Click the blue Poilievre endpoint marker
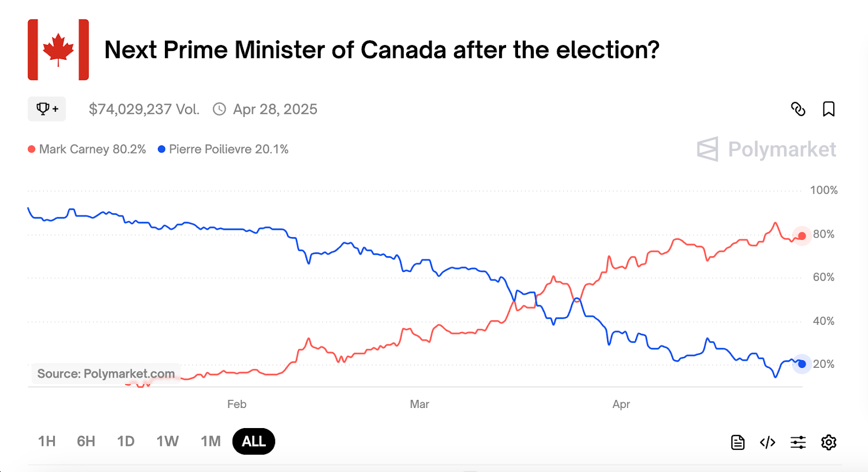Image resolution: width=868 pixels, height=472 pixels. coord(802,364)
